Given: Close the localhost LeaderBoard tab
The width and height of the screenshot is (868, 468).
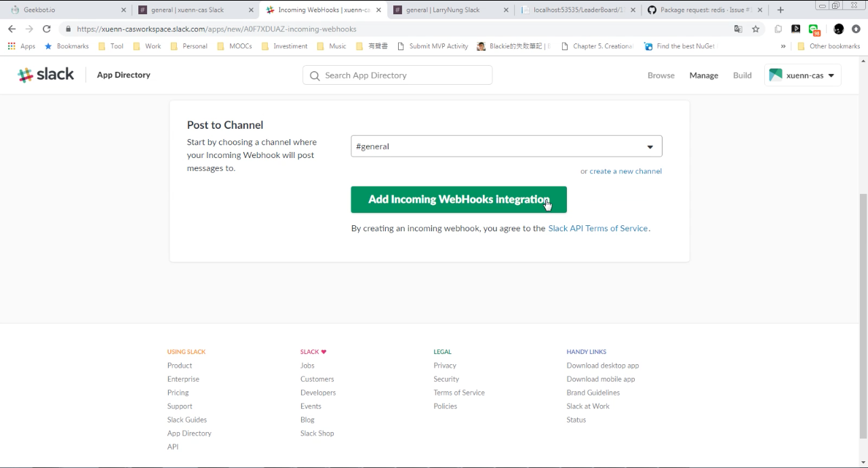Looking at the screenshot, I should point(633,10).
